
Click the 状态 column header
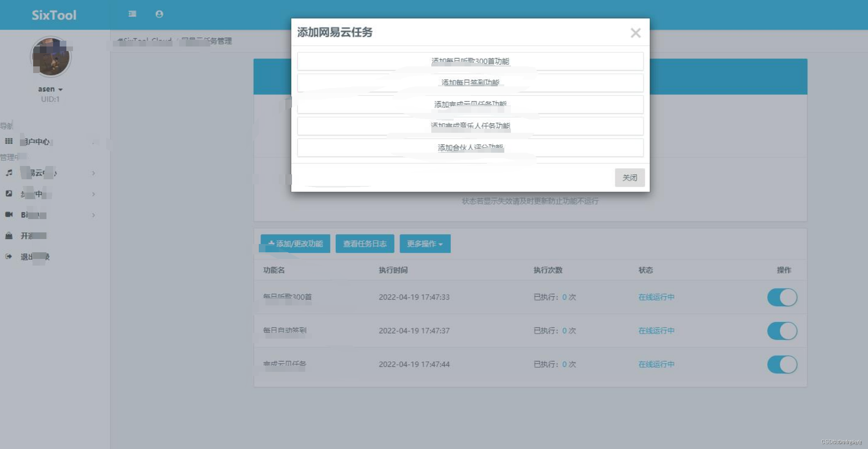click(646, 270)
